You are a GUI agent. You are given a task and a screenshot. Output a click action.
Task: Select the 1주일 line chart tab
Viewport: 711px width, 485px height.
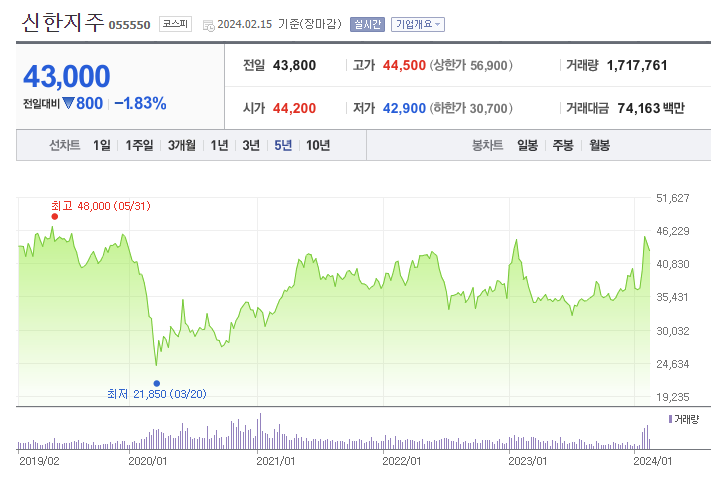[x=139, y=145]
